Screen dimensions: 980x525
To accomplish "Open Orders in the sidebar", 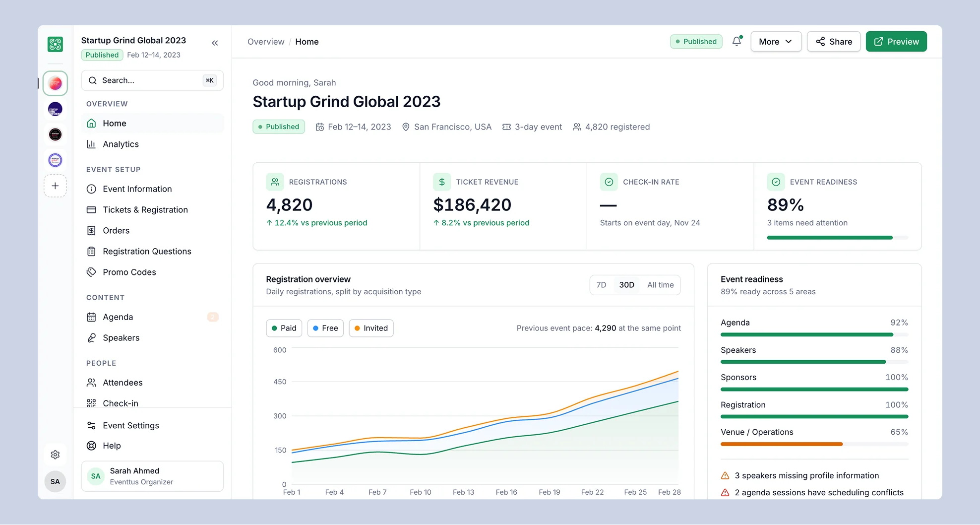I will [152, 231].
